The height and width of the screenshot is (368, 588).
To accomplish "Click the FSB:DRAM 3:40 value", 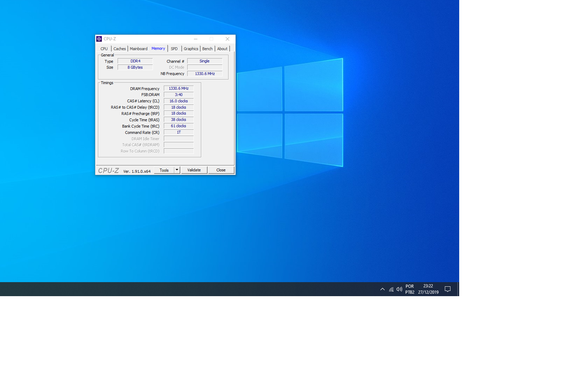I will (179, 95).
